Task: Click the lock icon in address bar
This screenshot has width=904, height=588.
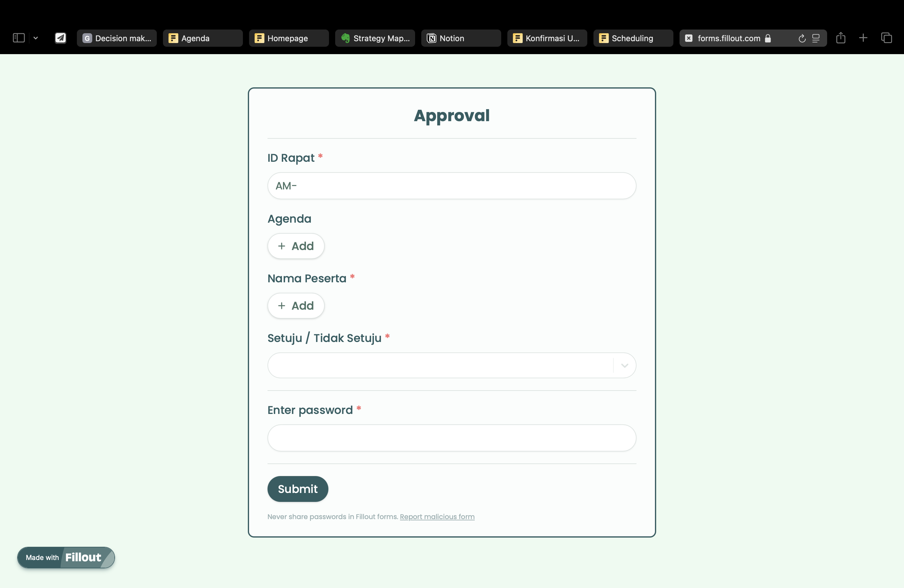Action: point(768,38)
